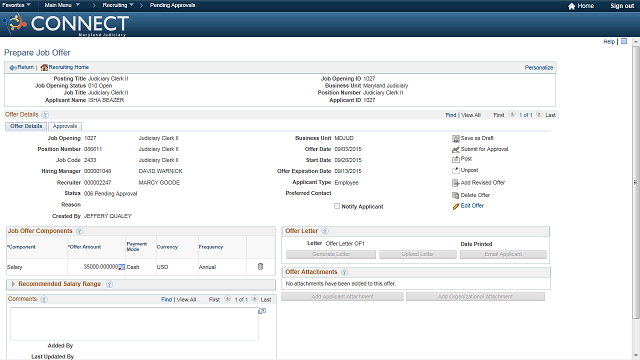Open the Recruiting breadcrumb dropdown
The width and height of the screenshot is (640, 360).
[x=118, y=5]
